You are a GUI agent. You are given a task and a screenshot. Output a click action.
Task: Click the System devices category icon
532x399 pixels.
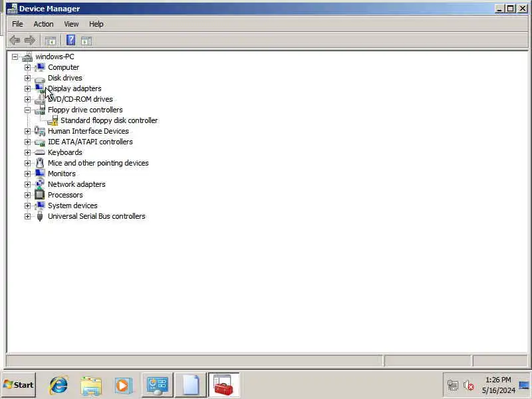[40, 205]
